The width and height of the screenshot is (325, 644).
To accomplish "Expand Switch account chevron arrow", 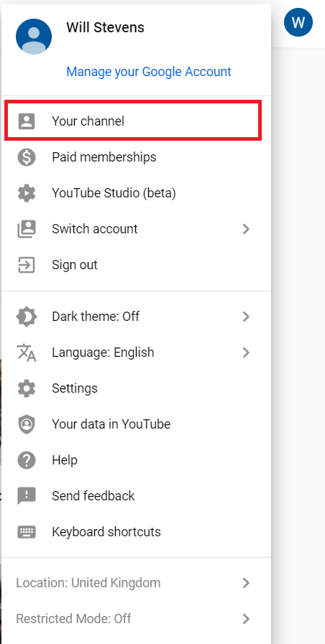I will click(x=246, y=229).
